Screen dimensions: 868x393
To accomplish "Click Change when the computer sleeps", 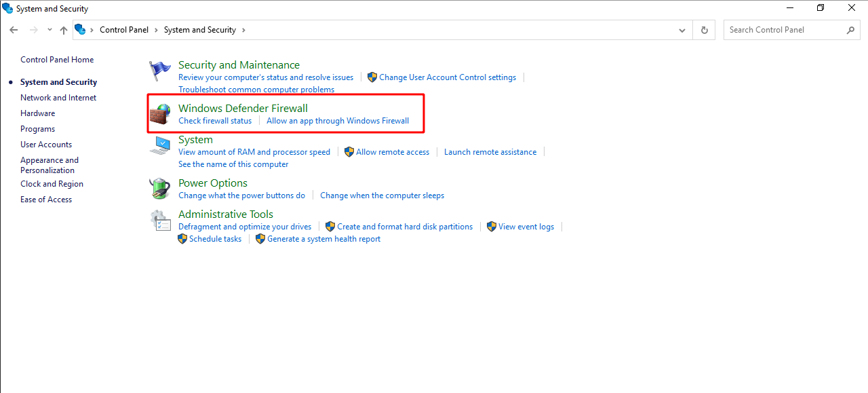I will (382, 195).
